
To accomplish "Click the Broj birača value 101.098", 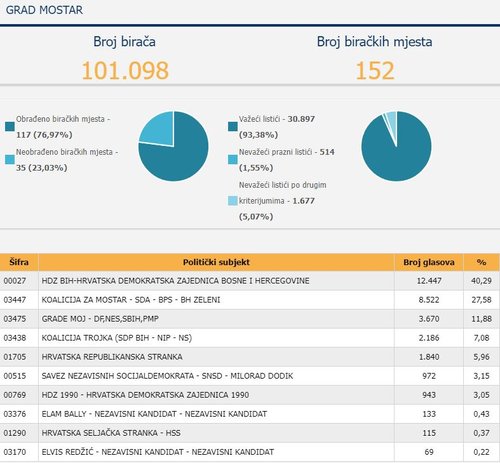I will (x=125, y=71).
